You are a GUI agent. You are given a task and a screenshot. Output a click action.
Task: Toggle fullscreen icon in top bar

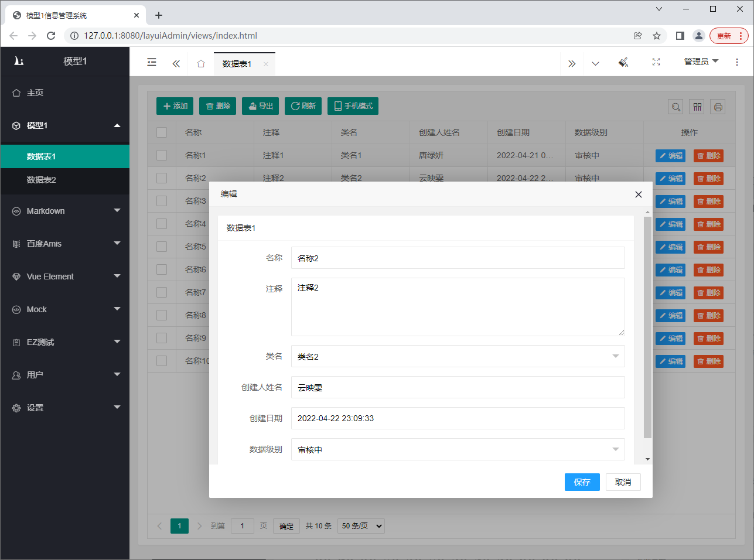pos(656,62)
